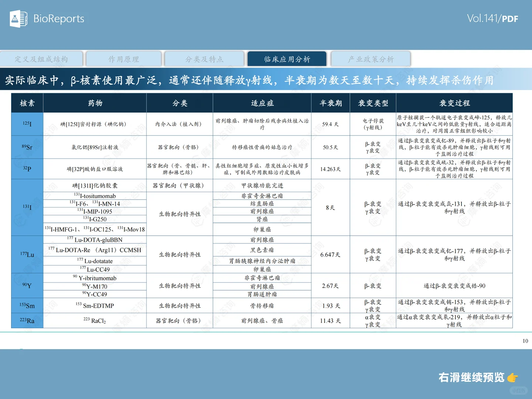Open the 产业政策分析 tab
The width and height of the screenshot is (532, 399).
pyautogui.click(x=370, y=59)
